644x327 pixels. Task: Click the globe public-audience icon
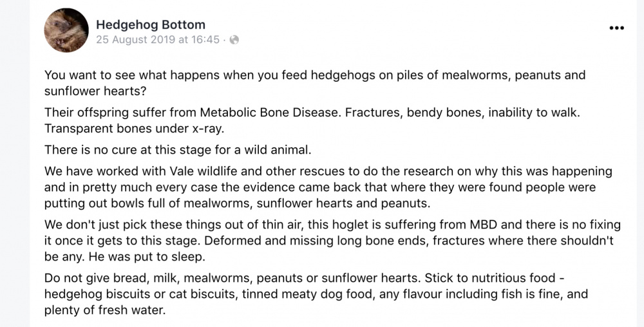click(234, 40)
